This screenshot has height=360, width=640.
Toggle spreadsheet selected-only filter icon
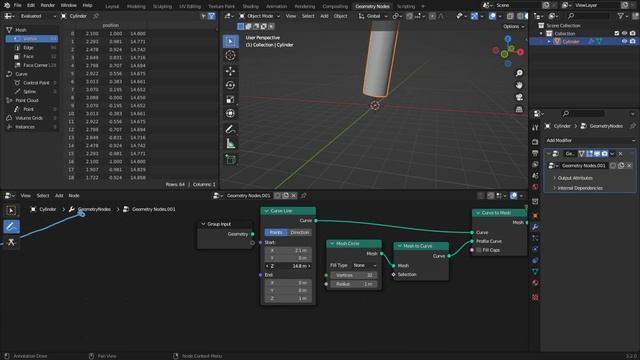[x=203, y=16]
